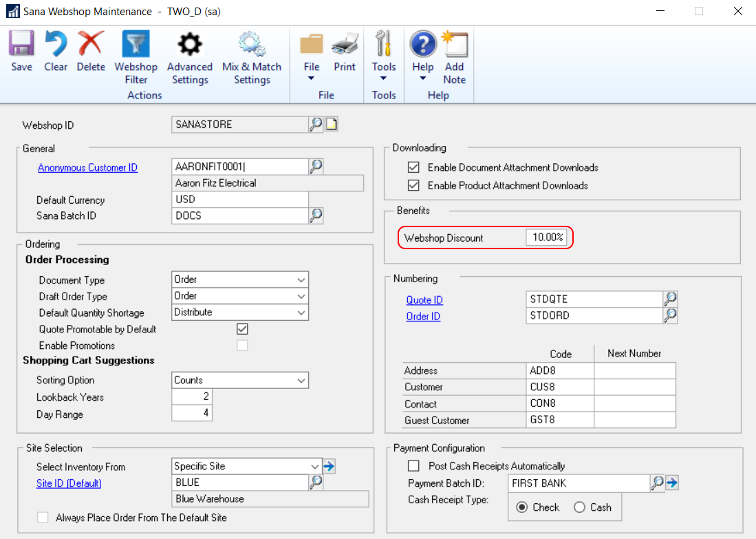Viewport: 756px width, 539px height.
Task: Click lookup magnifier for Quote ID
Action: [x=670, y=299]
